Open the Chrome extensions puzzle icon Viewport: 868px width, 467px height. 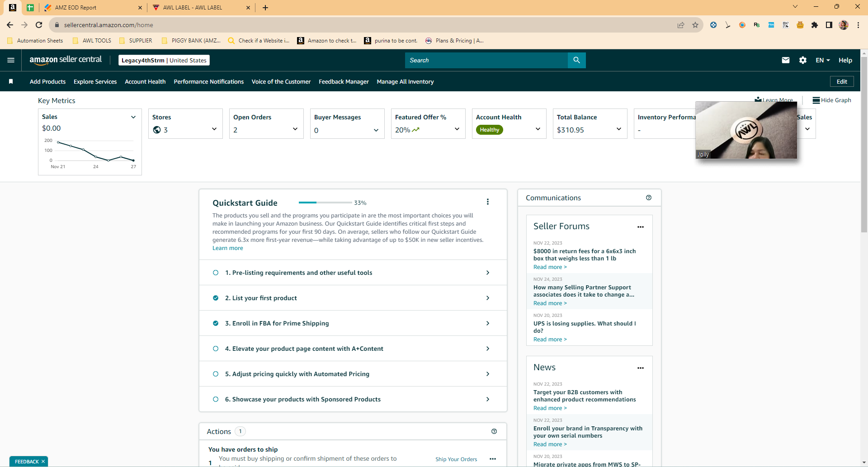(x=815, y=25)
